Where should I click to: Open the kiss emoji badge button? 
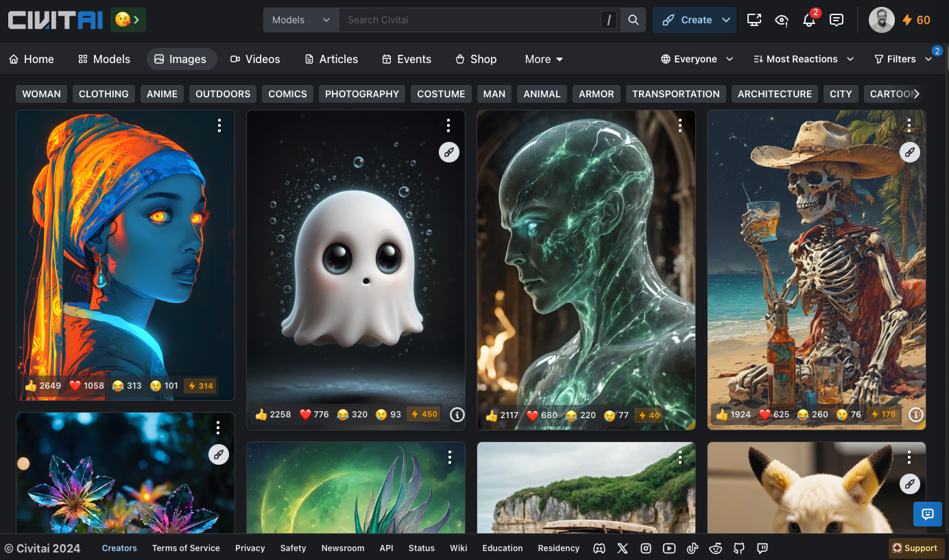(128, 20)
